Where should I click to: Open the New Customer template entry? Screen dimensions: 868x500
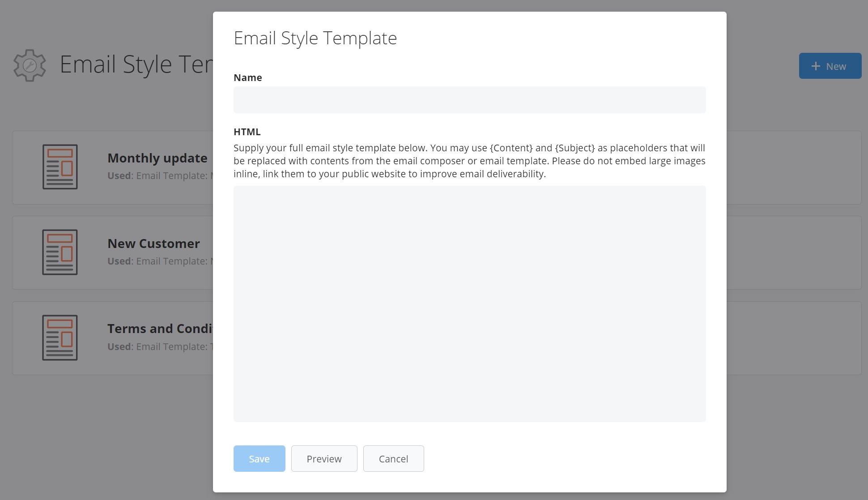click(153, 243)
